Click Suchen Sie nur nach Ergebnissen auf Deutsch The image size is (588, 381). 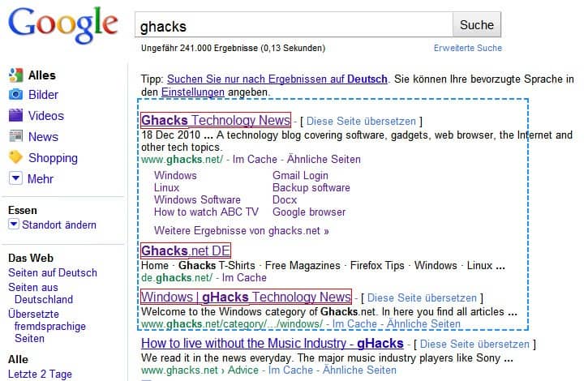277,79
